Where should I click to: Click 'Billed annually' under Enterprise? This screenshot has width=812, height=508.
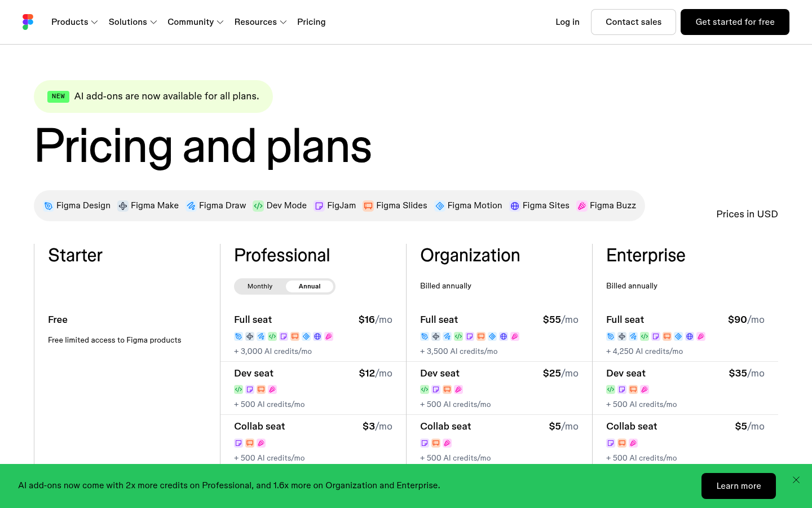(x=632, y=286)
